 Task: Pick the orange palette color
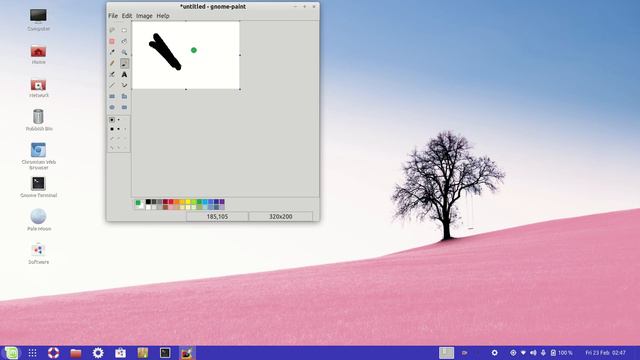click(x=177, y=202)
